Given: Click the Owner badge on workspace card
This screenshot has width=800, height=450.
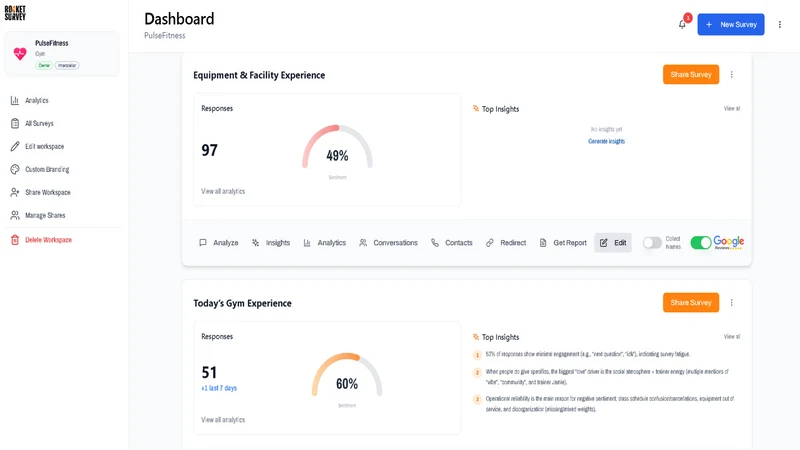Looking at the screenshot, I should pos(44,65).
